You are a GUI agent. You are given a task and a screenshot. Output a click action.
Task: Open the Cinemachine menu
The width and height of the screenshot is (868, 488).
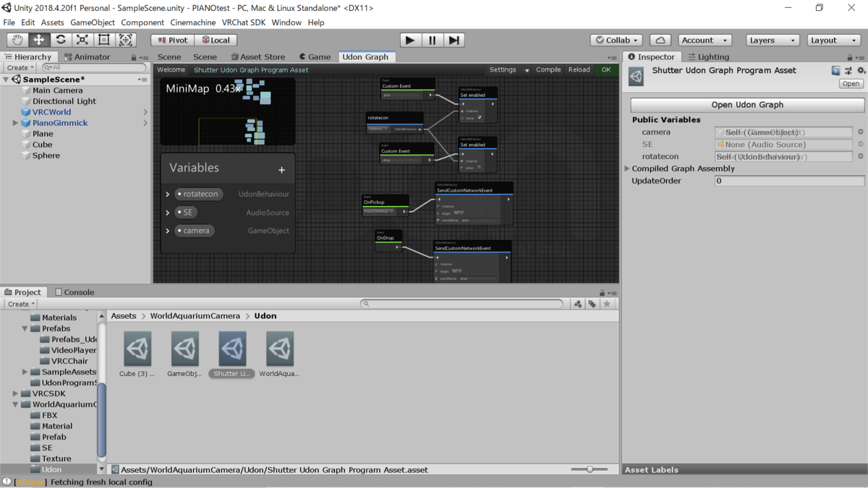click(x=193, y=22)
